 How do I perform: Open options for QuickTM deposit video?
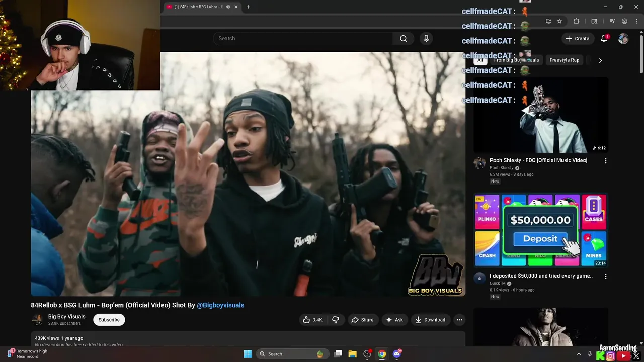click(605, 276)
